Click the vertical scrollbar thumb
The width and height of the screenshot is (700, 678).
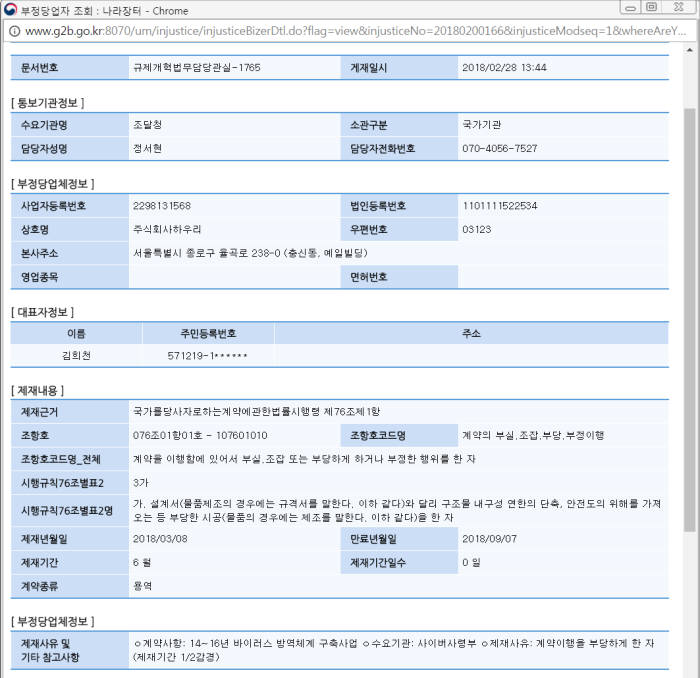[690, 320]
